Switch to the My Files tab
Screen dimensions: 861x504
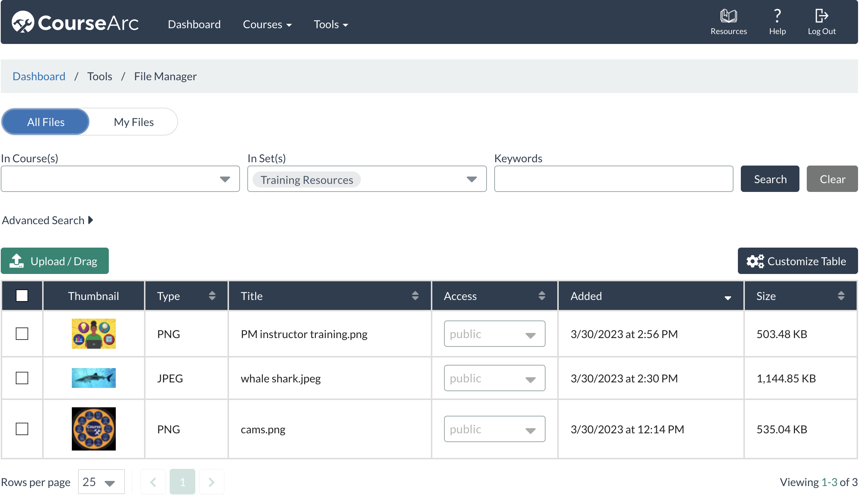click(134, 122)
